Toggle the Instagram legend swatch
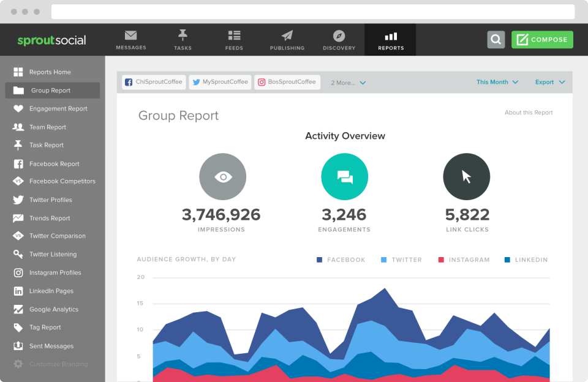 coord(441,260)
